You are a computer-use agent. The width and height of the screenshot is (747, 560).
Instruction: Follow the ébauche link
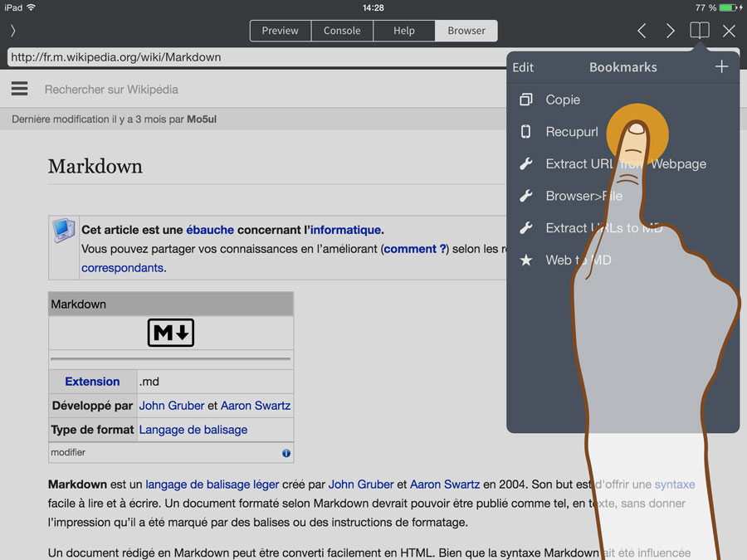210,230
